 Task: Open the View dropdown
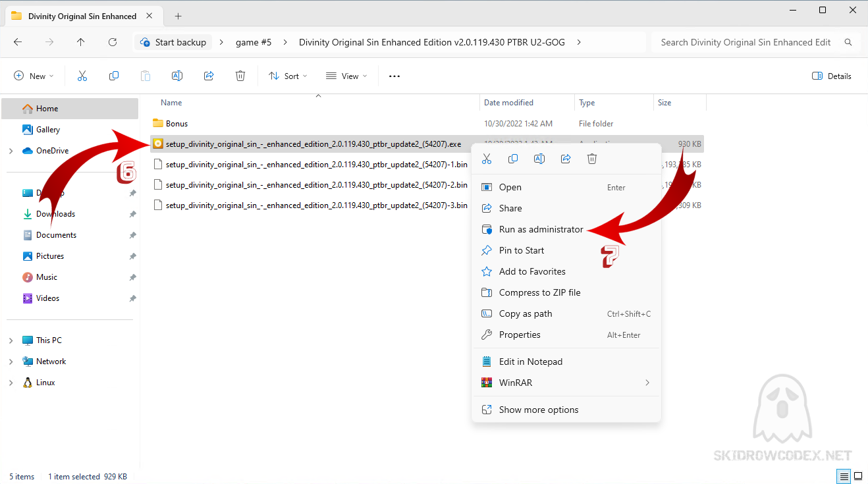click(x=346, y=76)
